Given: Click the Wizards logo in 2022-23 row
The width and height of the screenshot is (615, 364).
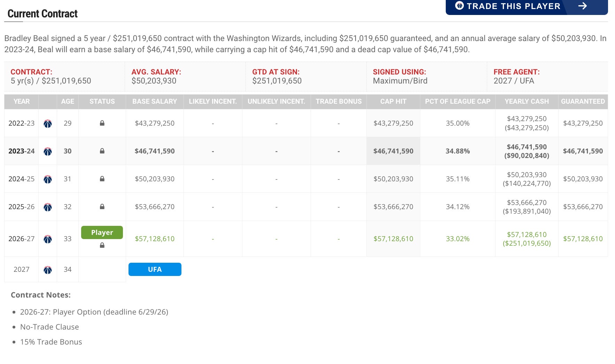Looking at the screenshot, I should (x=48, y=124).
